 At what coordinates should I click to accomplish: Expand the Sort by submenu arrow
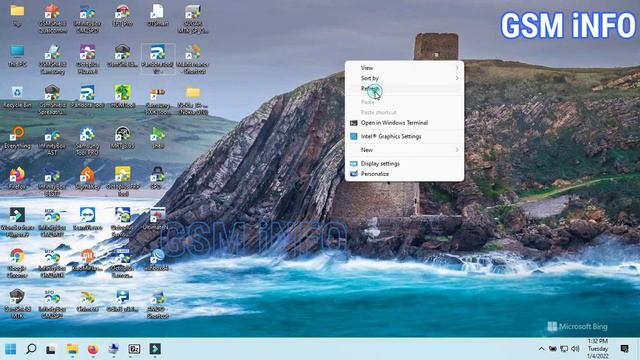tap(457, 78)
